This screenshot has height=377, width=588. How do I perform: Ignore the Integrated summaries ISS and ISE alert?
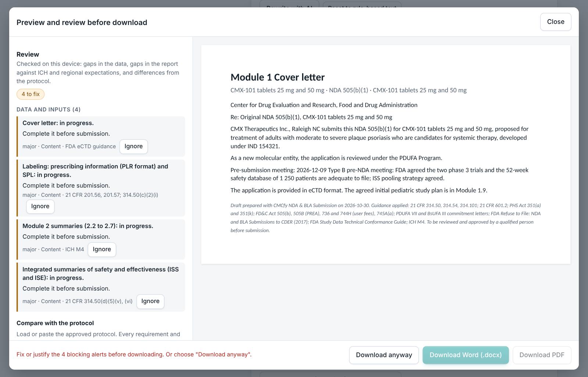[150, 301]
